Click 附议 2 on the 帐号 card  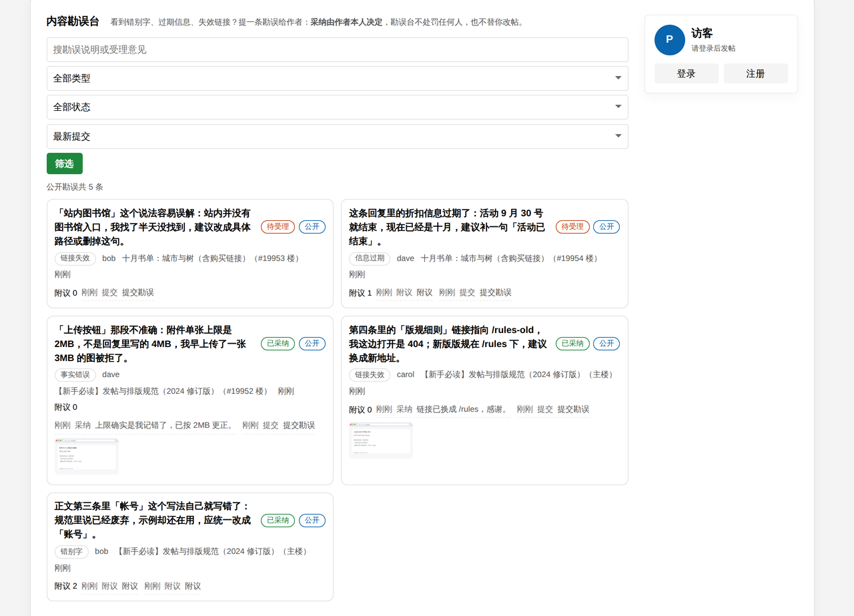(66, 587)
